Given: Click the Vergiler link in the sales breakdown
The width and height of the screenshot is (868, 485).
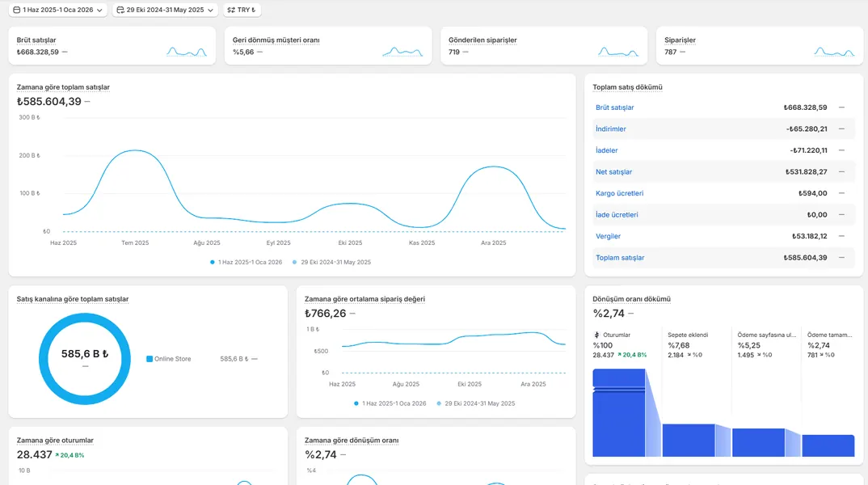Looking at the screenshot, I should (x=608, y=236).
